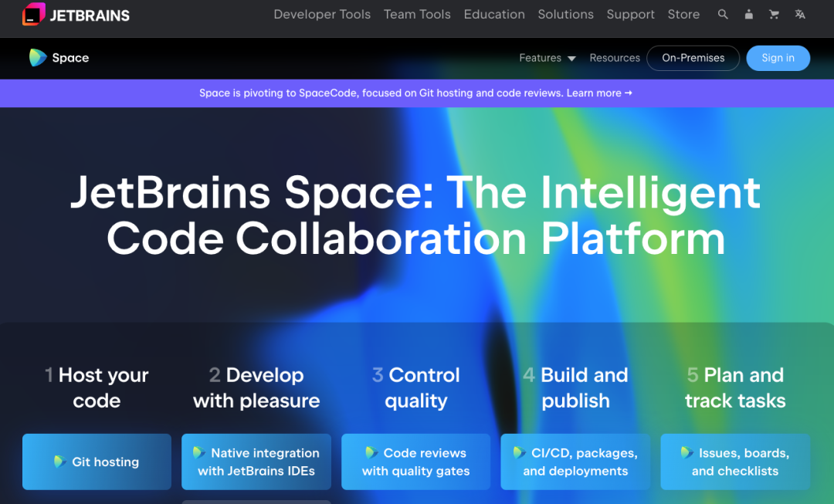Click the Space icon on Code reviews card
Image resolution: width=834 pixels, height=504 pixels.
(x=371, y=452)
